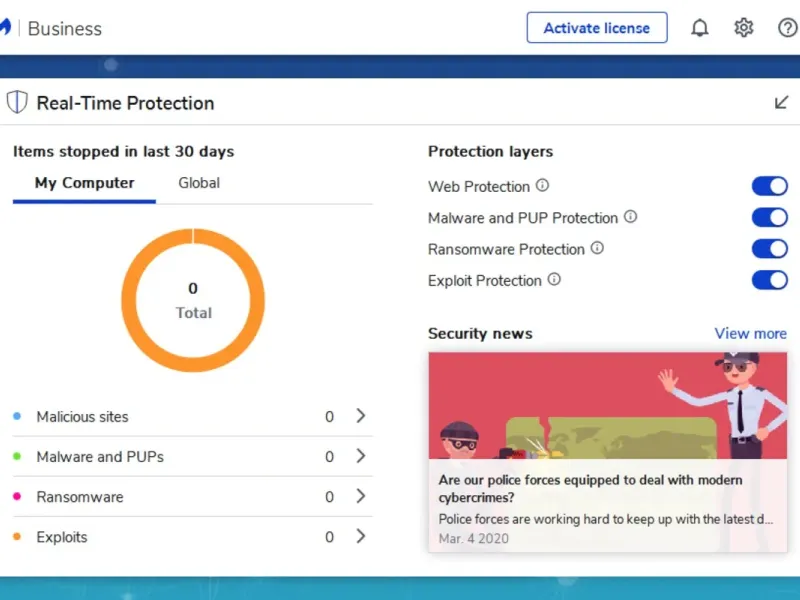Viewport: 800px width, 600px height.
Task: Turn off Malware and PUP Protection
Action: pyautogui.click(x=770, y=217)
